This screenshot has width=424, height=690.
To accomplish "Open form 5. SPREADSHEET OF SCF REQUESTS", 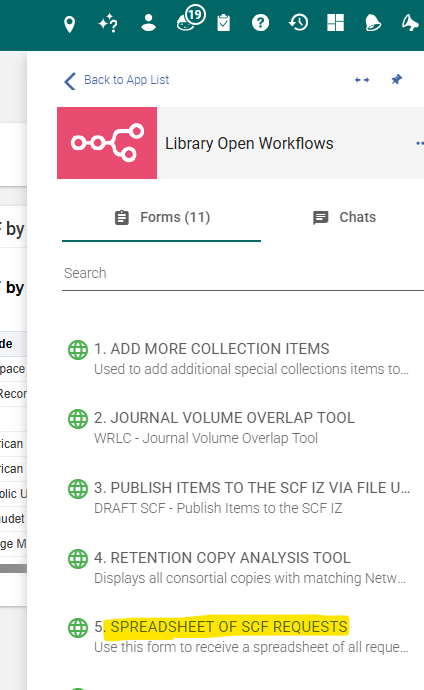I will (x=221, y=627).
